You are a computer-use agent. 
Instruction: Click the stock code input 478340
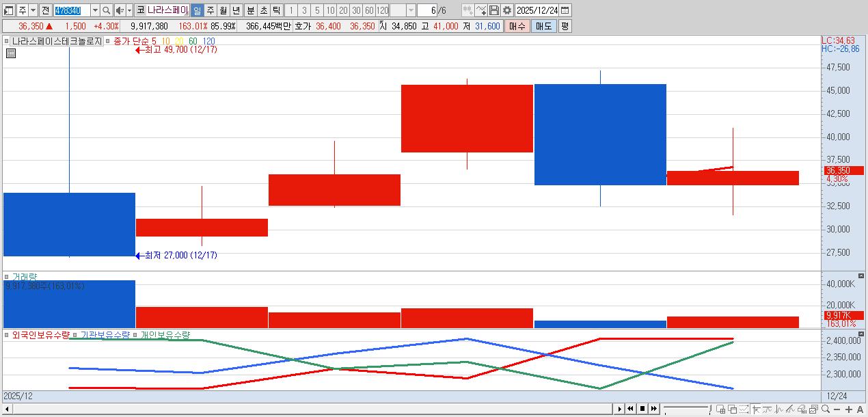[x=72, y=10]
